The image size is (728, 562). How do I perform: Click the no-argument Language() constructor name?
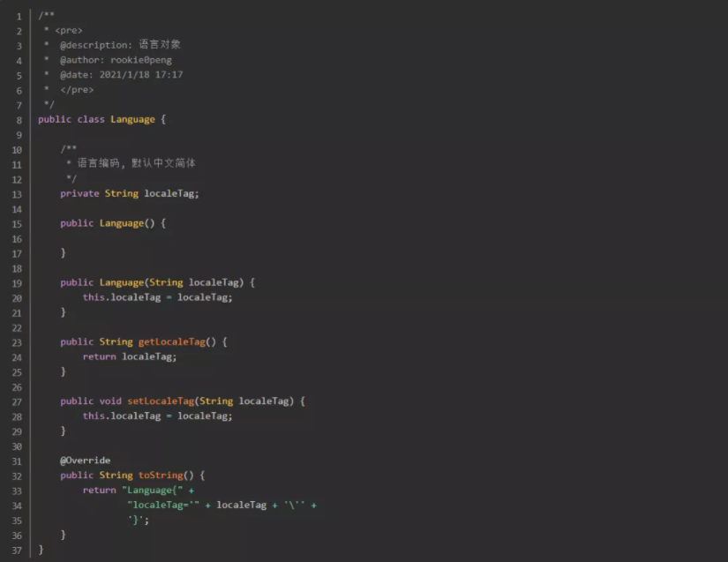point(122,223)
